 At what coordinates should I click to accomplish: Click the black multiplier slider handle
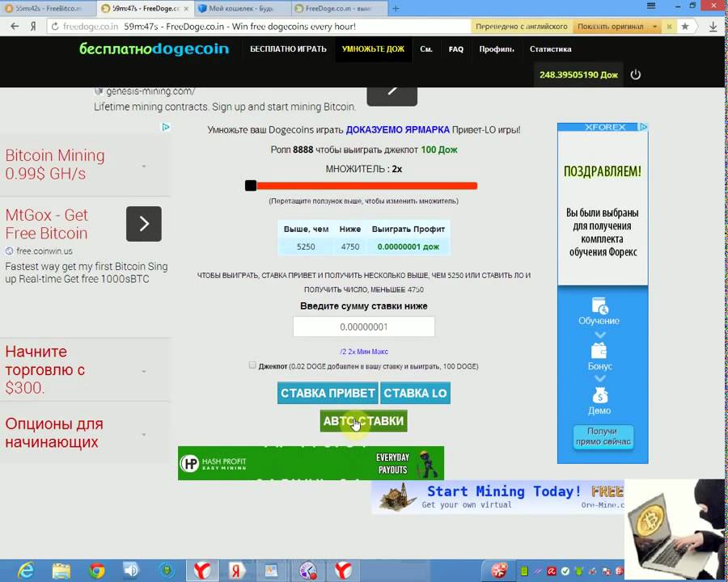click(251, 186)
